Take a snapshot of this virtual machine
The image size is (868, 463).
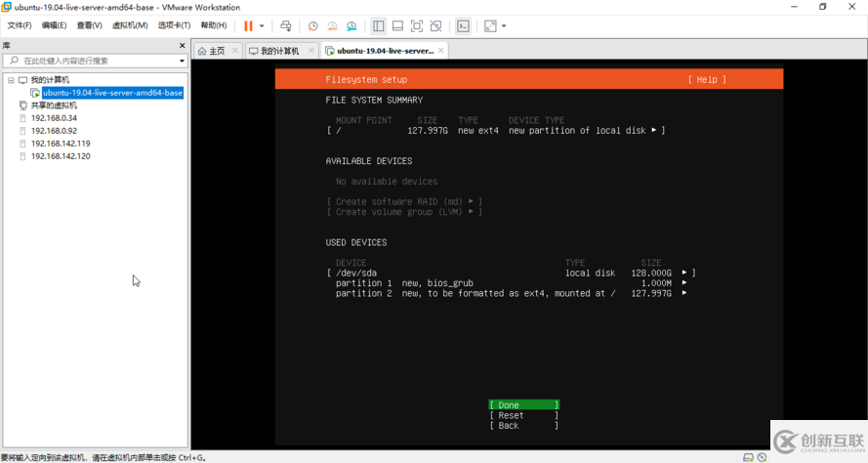click(x=312, y=26)
